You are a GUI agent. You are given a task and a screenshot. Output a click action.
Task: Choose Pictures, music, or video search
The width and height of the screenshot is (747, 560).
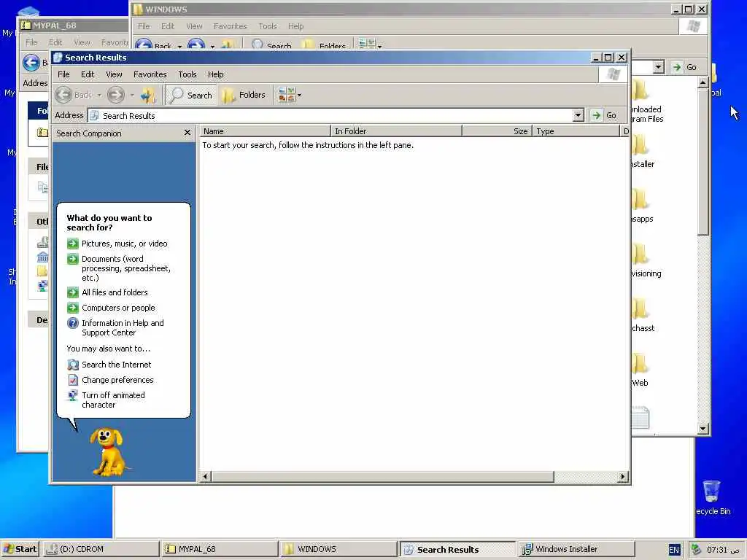[x=124, y=244]
